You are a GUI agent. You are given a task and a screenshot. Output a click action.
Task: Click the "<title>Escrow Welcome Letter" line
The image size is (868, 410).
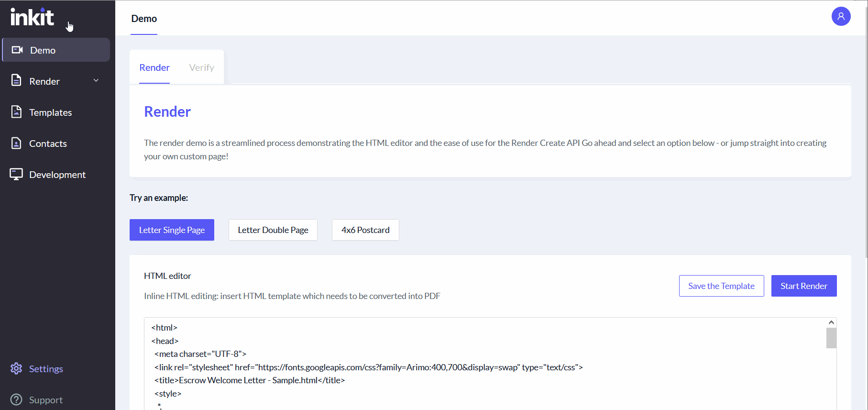coord(249,380)
